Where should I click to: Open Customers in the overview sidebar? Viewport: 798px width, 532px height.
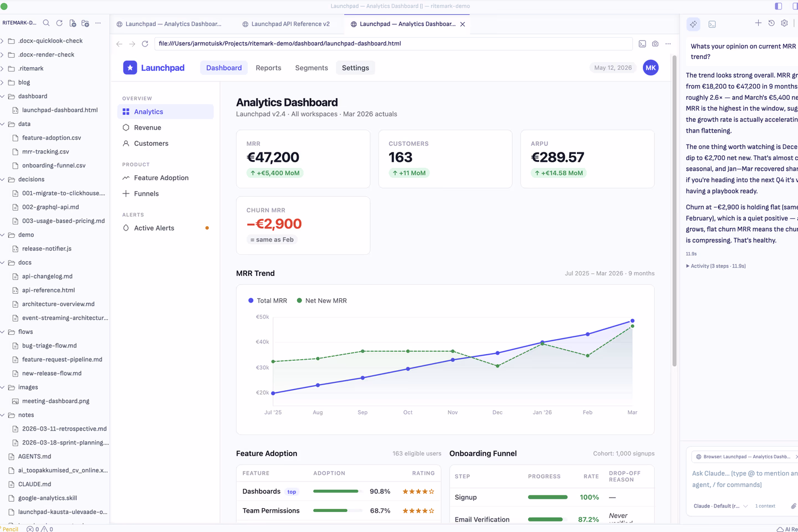[166, 144]
